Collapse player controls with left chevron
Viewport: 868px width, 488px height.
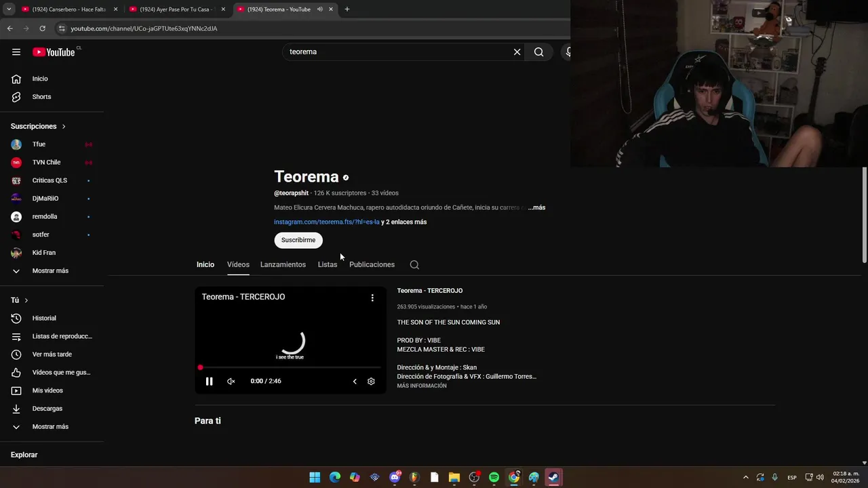tap(355, 382)
